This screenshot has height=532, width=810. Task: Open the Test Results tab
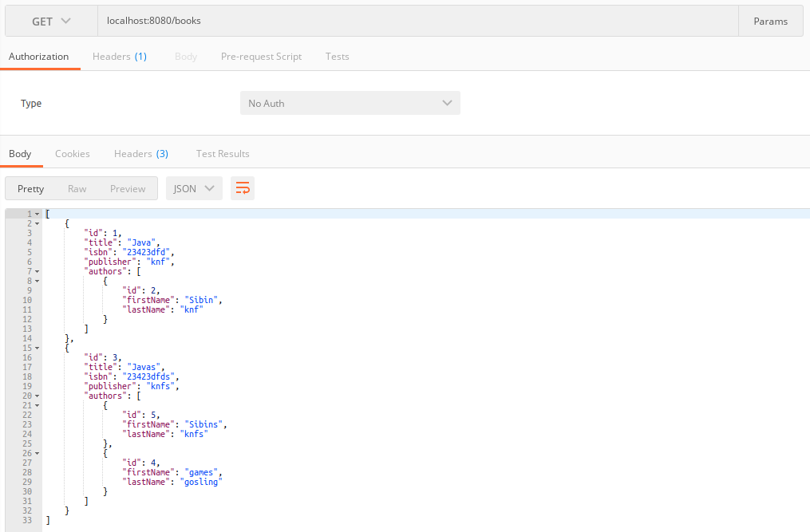[222, 153]
